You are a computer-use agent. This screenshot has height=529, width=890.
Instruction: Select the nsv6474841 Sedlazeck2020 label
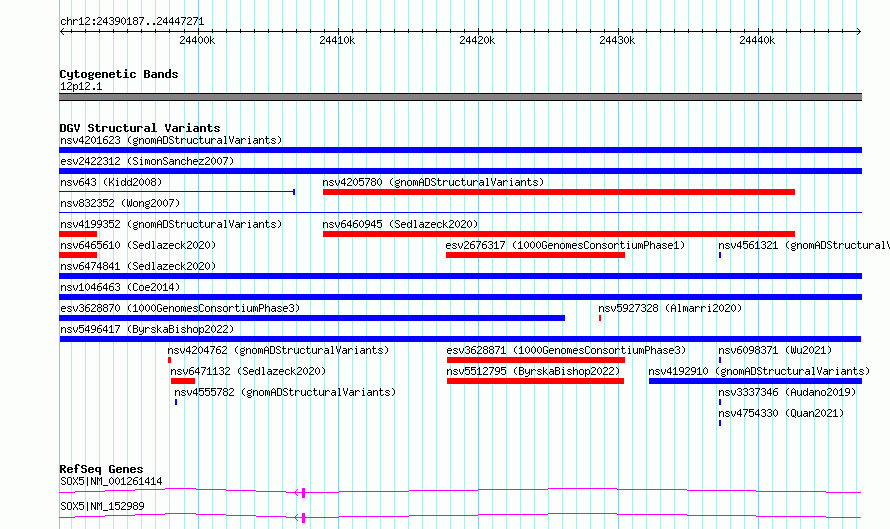(138, 266)
